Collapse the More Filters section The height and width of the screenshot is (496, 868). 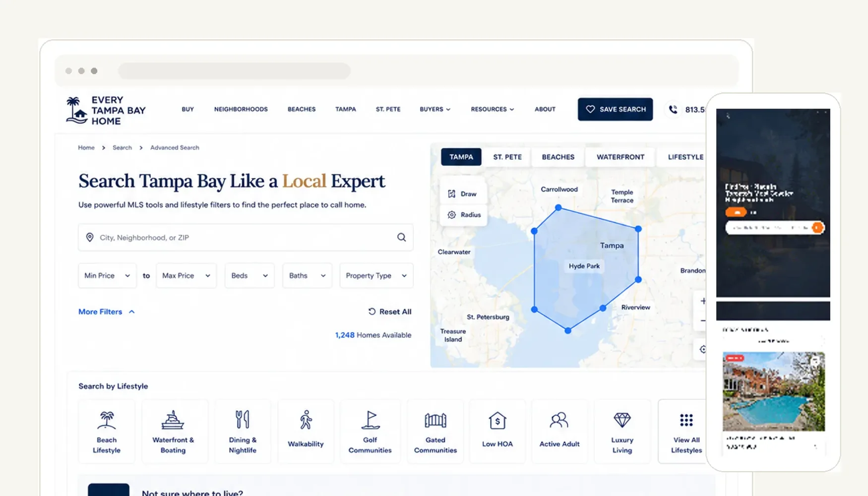tap(107, 311)
